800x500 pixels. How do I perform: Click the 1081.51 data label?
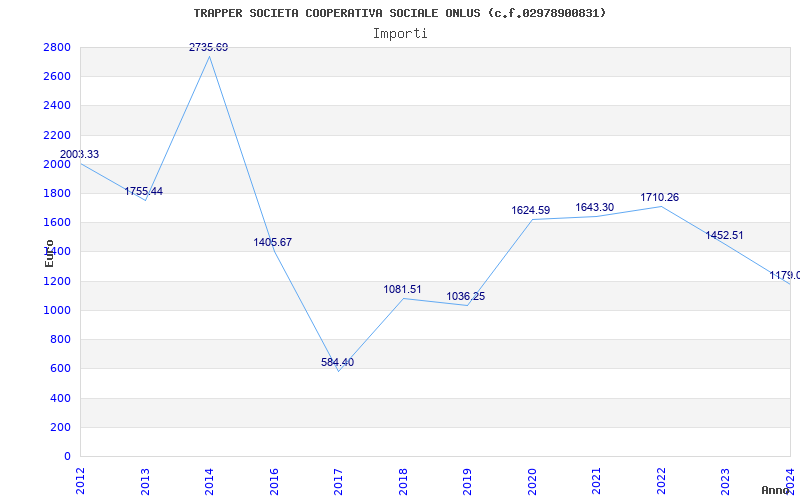(403, 289)
